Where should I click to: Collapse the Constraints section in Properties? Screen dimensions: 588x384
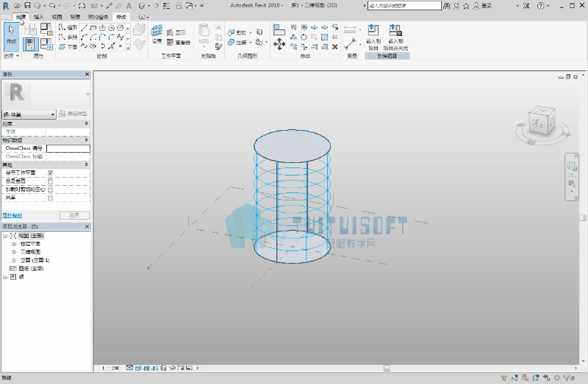click(86, 123)
